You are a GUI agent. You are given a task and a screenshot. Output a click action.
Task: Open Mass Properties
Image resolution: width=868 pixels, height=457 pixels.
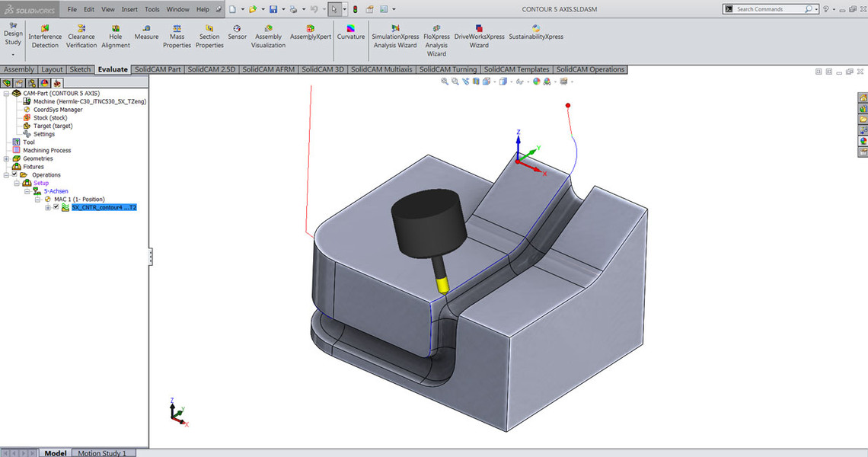pyautogui.click(x=177, y=36)
